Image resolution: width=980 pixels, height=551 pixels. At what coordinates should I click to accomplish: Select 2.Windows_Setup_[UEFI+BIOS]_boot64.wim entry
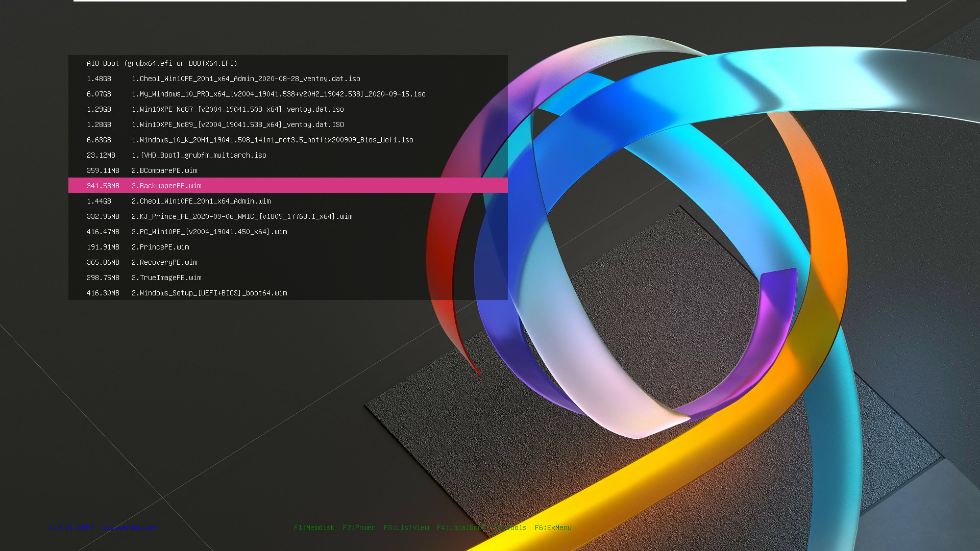(x=288, y=293)
